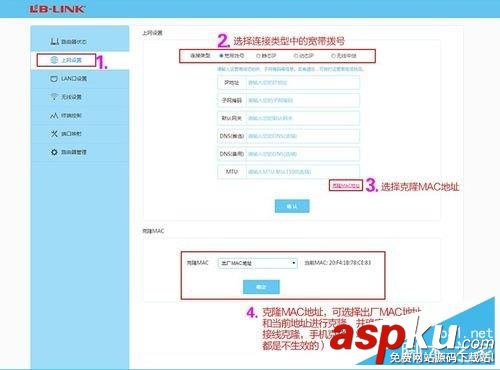The width and height of the screenshot is (500, 370).
Task: Open 上网设置 via the globe icon
Action: pos(54,60)
